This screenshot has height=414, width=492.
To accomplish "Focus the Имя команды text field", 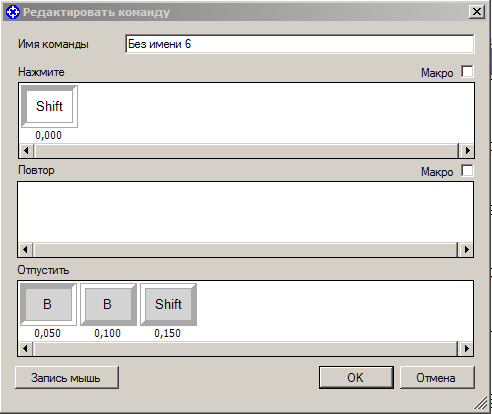I will [300, 44].
